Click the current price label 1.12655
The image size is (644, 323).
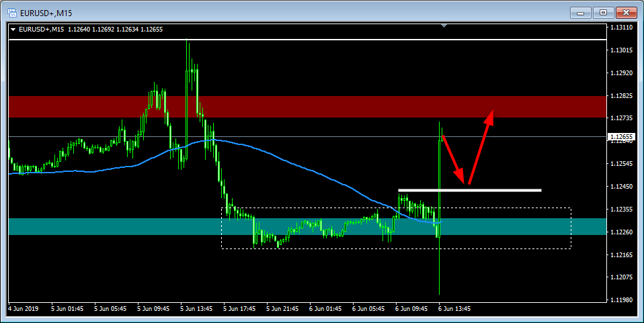tap(621, 138)
